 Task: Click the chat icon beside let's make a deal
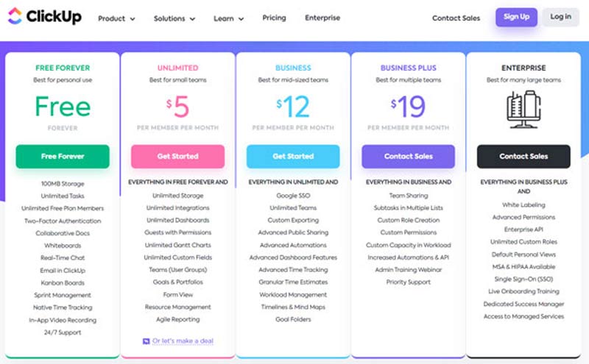click(146, 341)
